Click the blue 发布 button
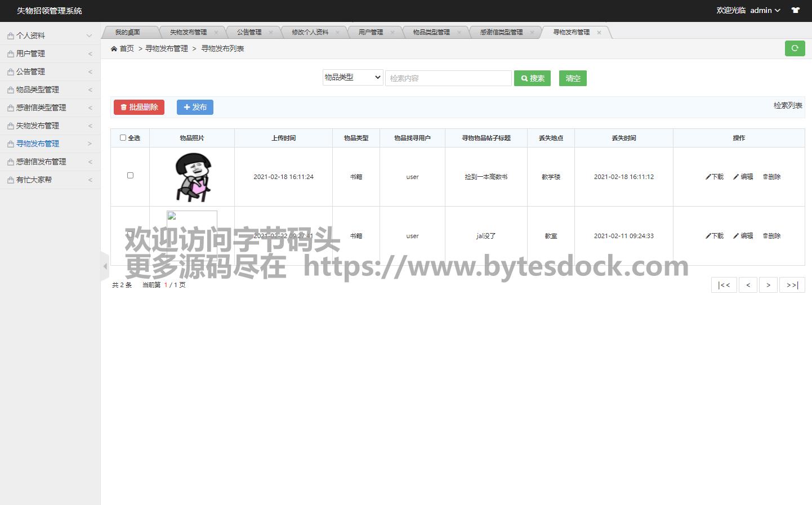 pyautogui.click(x=195, y=107)
